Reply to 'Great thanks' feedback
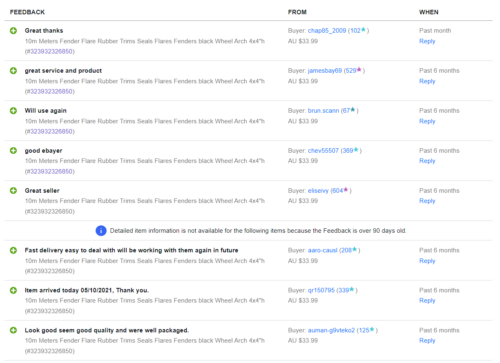The height and width of the screenshot is (363, 500). pos(427,41)
